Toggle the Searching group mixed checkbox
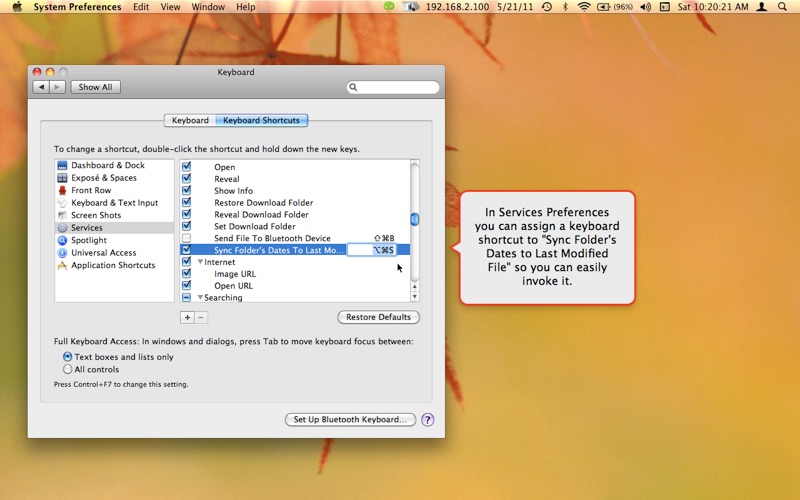800x500 pixels. (186, 297)
